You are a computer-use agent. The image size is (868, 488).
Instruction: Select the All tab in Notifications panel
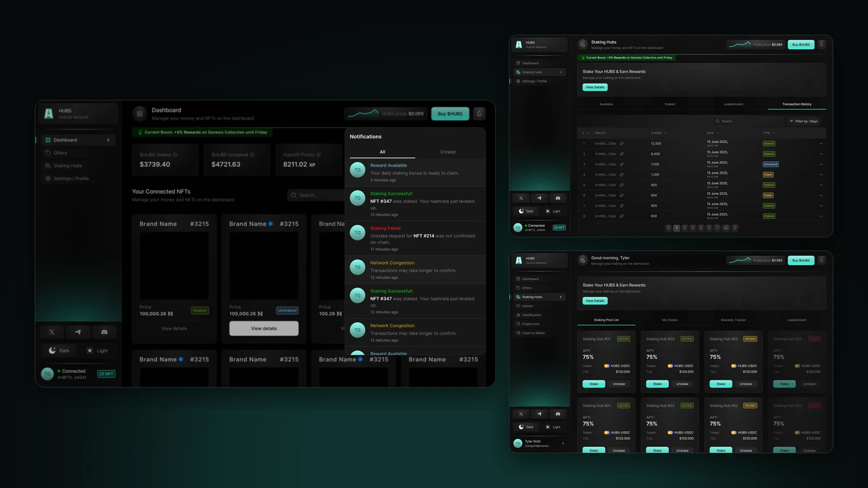[x=382, y=152]
